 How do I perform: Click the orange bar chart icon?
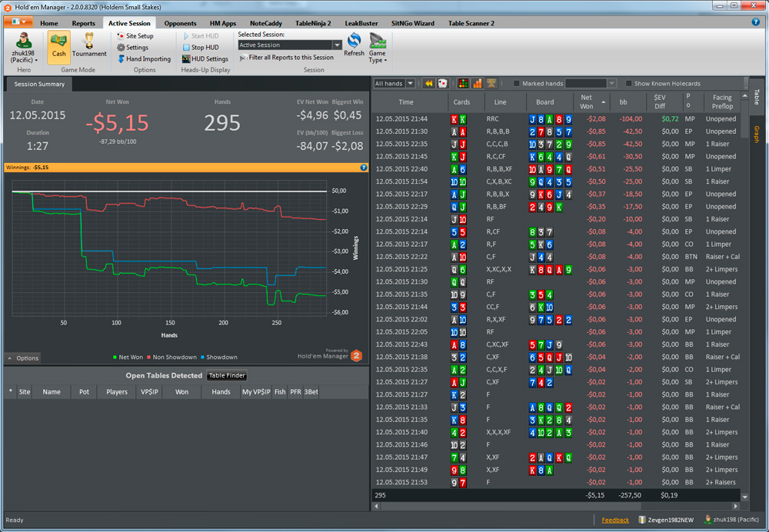(477, 83)
